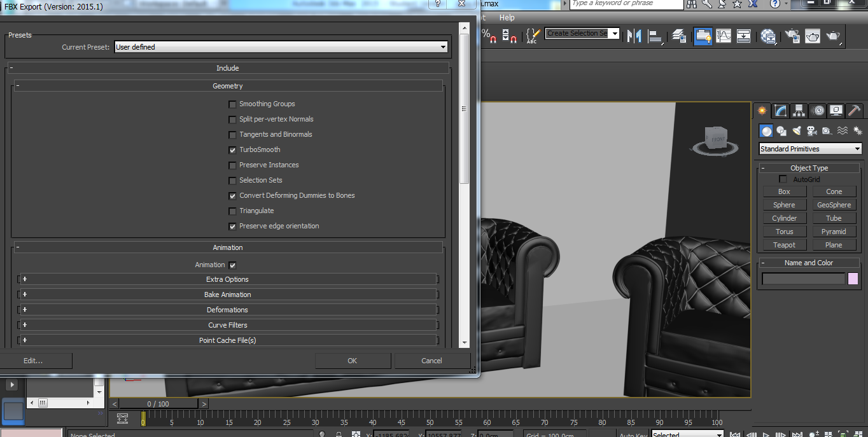Screen dimensions: 868x437
Task: Enable the Smoothing Groups checkbox
Action: coord(232,104)
